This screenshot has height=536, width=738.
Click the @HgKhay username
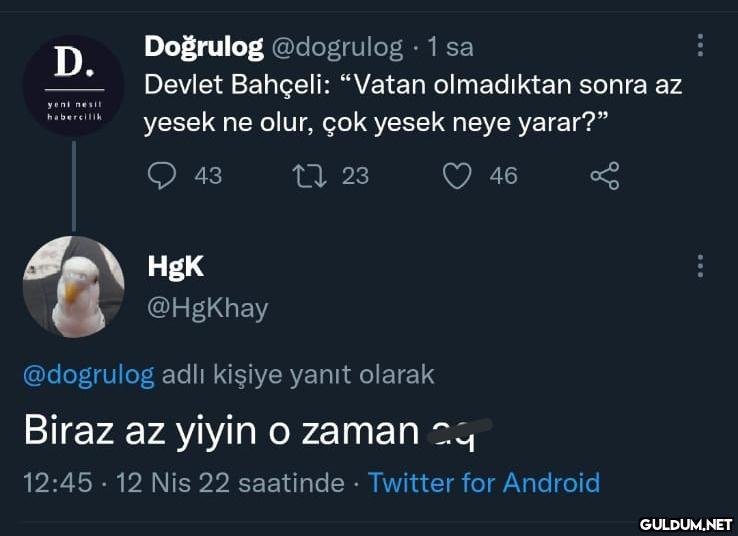tap(207, 307)
